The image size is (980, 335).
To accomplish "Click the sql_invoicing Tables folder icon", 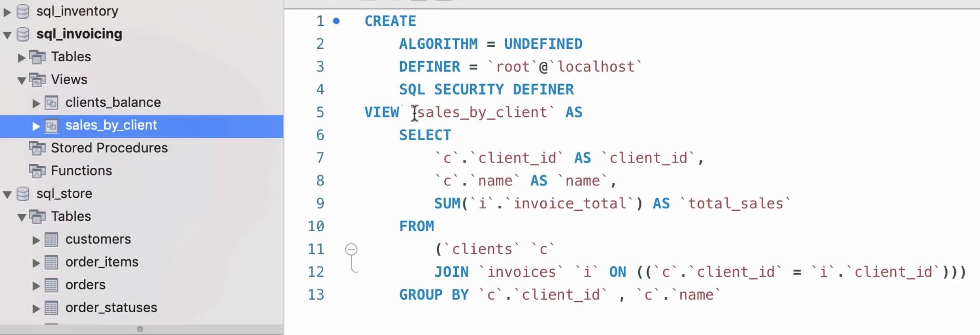I will (37, 57).
